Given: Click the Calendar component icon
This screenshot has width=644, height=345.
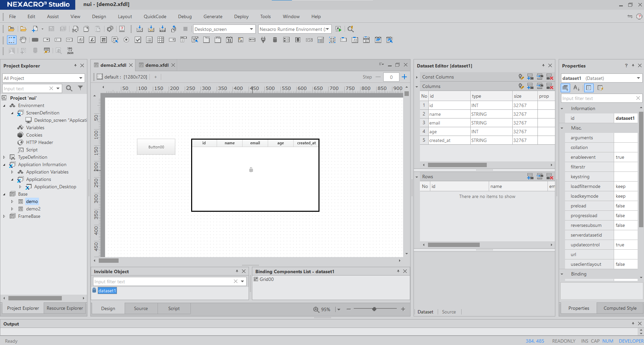Looking at the screenshot, I should click(229, 40).
